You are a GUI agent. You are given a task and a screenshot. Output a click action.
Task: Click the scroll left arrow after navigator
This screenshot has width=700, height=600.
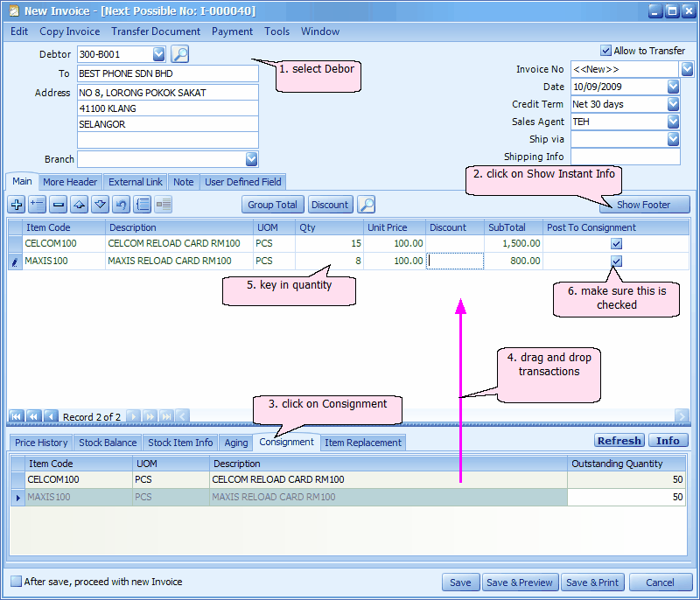pos(182,416)
